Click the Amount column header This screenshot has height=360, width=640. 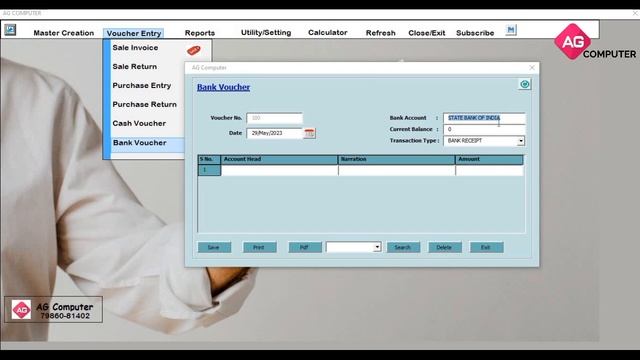click(489, 160)
